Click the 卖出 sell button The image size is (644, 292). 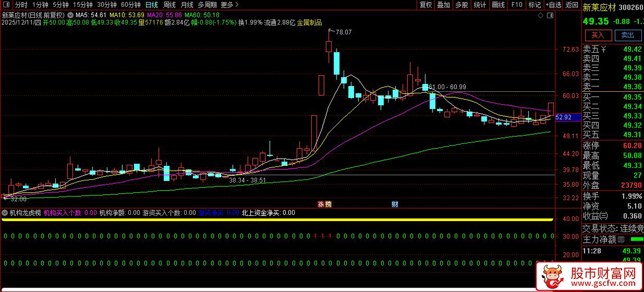pos(627,35)
